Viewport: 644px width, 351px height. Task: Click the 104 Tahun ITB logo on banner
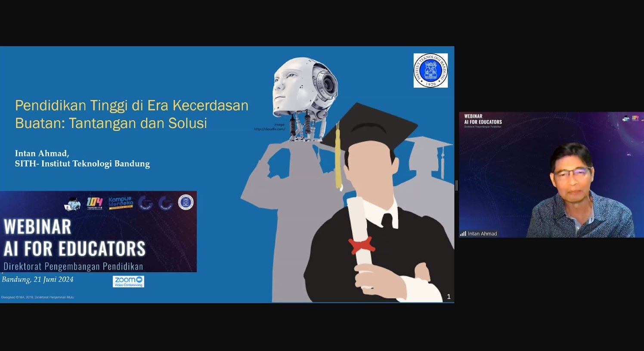click(x=94, y=203)
